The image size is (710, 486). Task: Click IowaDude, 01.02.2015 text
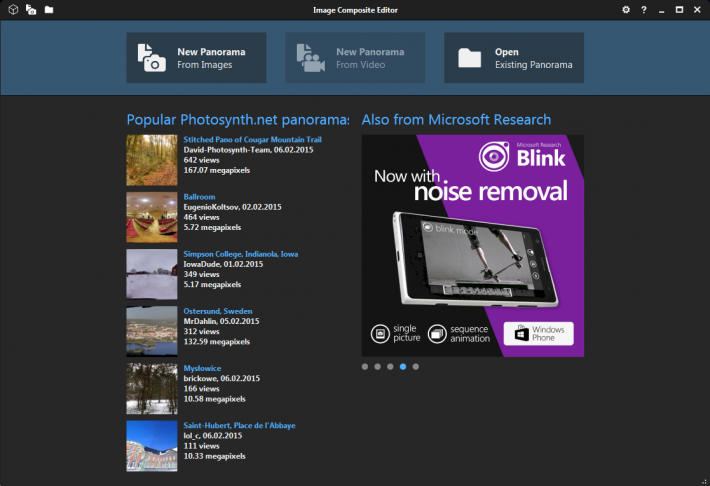point(223,264)
